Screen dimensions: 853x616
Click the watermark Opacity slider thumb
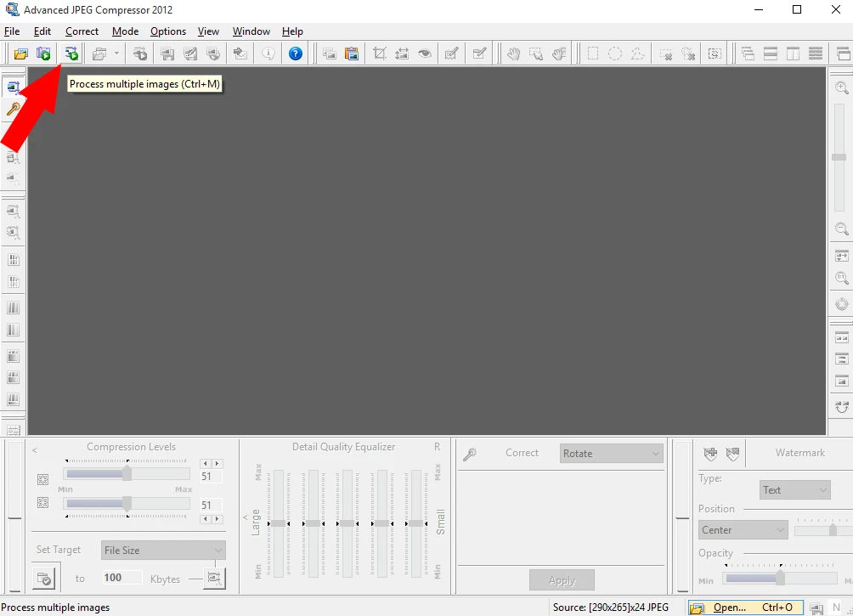780,578
